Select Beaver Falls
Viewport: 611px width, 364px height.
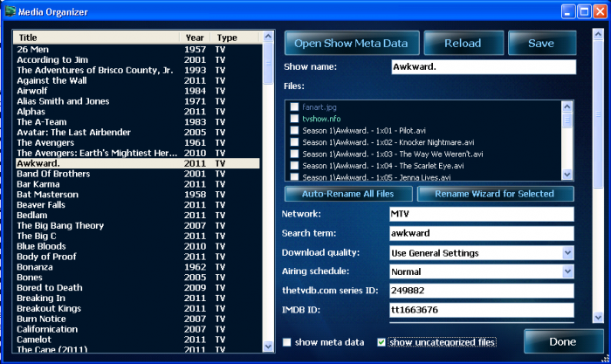[138, 204]
